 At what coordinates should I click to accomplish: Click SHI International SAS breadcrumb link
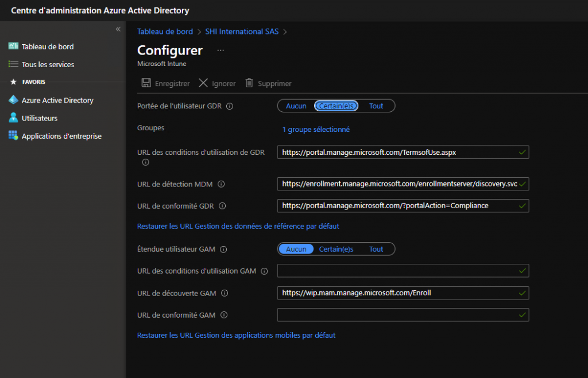(x=242, y=32)
